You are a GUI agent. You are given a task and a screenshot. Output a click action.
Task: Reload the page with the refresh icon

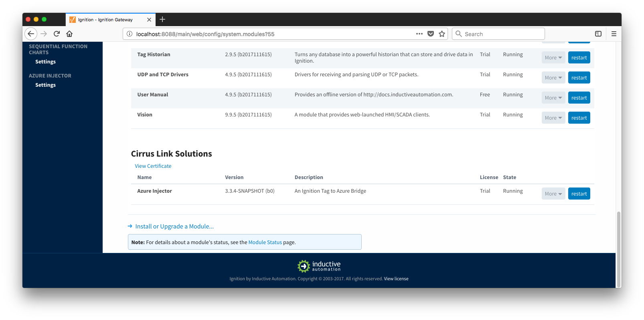point(57,34)
